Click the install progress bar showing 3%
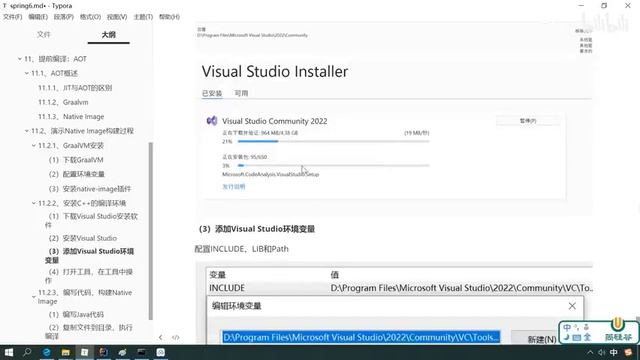 333,166
